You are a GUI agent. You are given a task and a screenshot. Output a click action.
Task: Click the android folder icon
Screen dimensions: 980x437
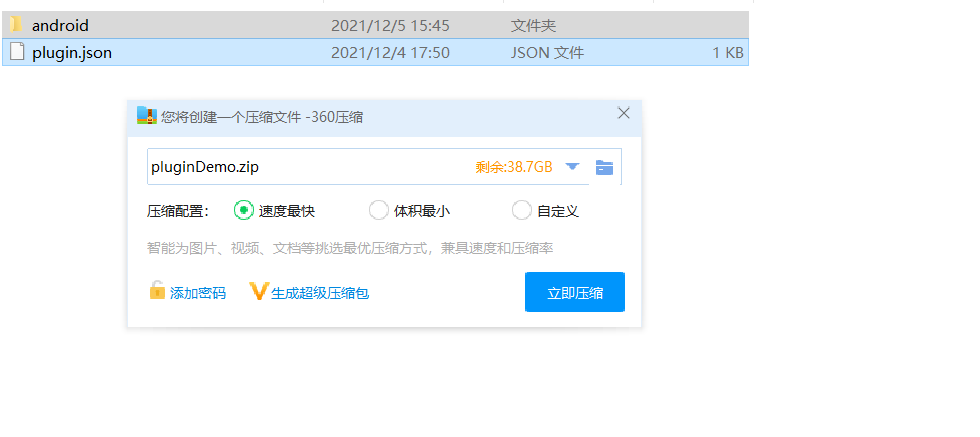[16, 25]
